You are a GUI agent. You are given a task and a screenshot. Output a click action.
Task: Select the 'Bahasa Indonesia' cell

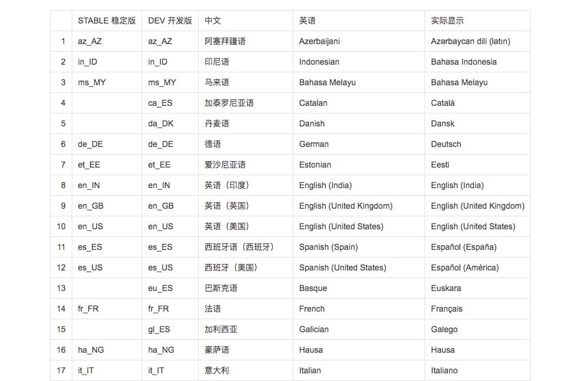pos(477,62)
